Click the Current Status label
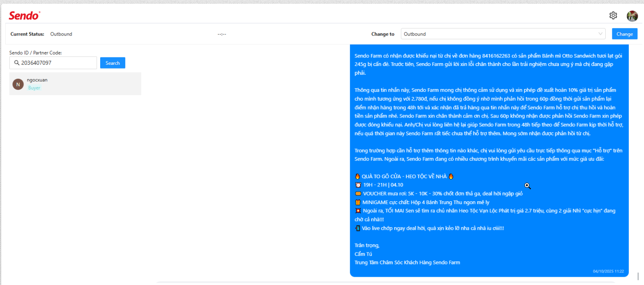This screenshot has width=644, height=285. [x=27, y=34]
